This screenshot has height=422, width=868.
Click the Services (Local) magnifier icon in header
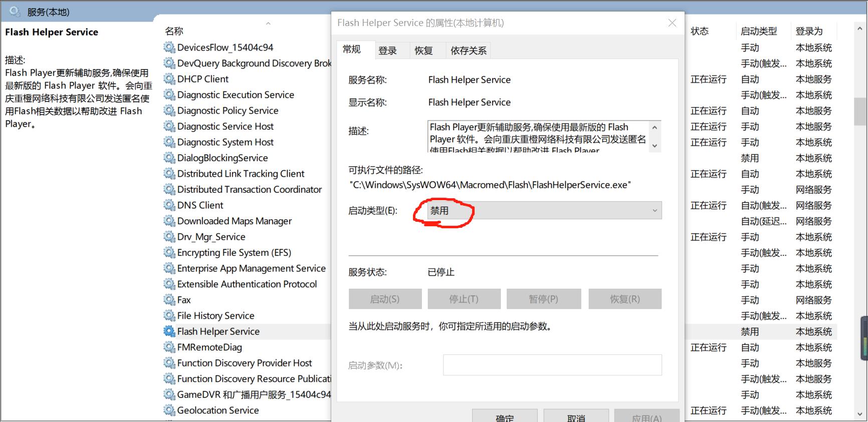(x=15, y=11)
